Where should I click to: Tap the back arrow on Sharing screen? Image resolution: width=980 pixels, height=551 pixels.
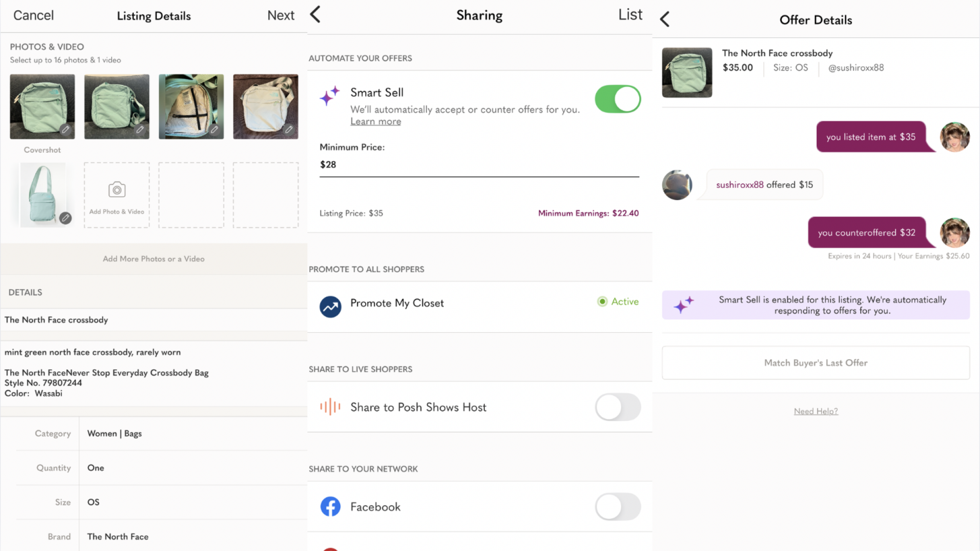[316, 15]
